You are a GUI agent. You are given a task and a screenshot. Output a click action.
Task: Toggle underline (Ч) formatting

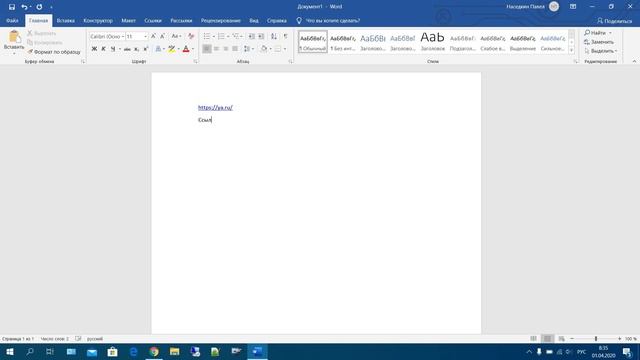113,49
